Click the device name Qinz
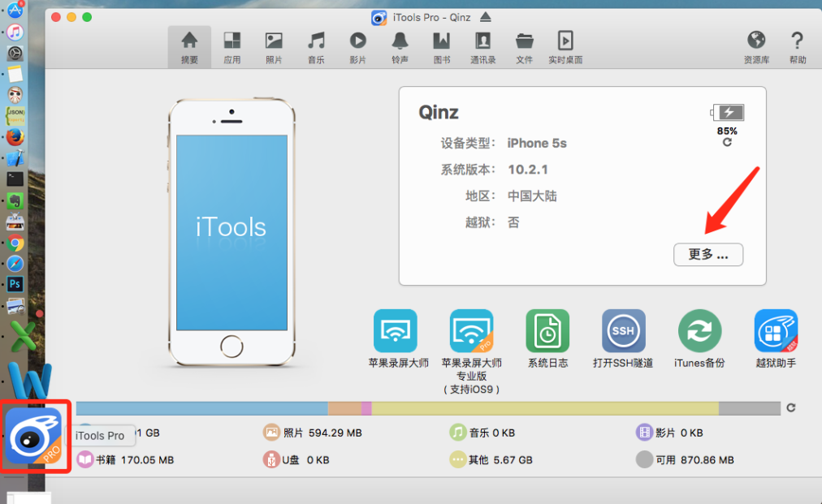The width and height of the screenshot is (822, 504). [x=439, y=112]
